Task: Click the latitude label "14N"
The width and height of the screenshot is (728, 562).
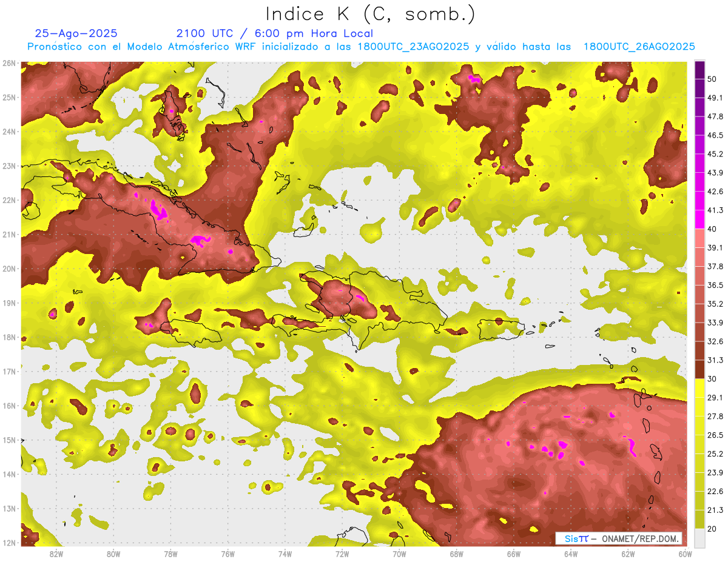Action: click(x=9, y=474)
